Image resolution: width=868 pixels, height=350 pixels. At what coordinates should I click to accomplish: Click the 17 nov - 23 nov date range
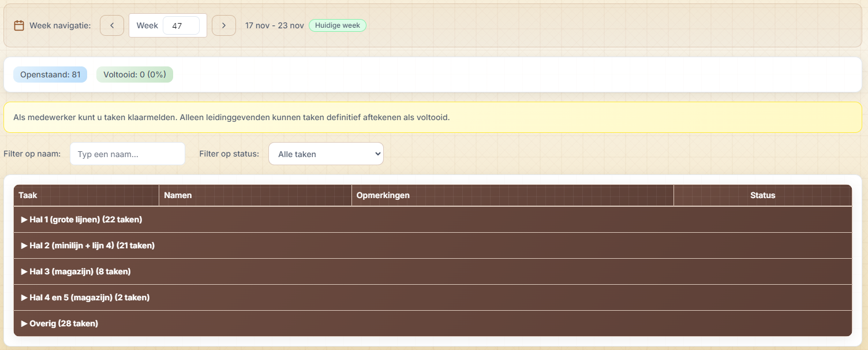tap(274, 25)
